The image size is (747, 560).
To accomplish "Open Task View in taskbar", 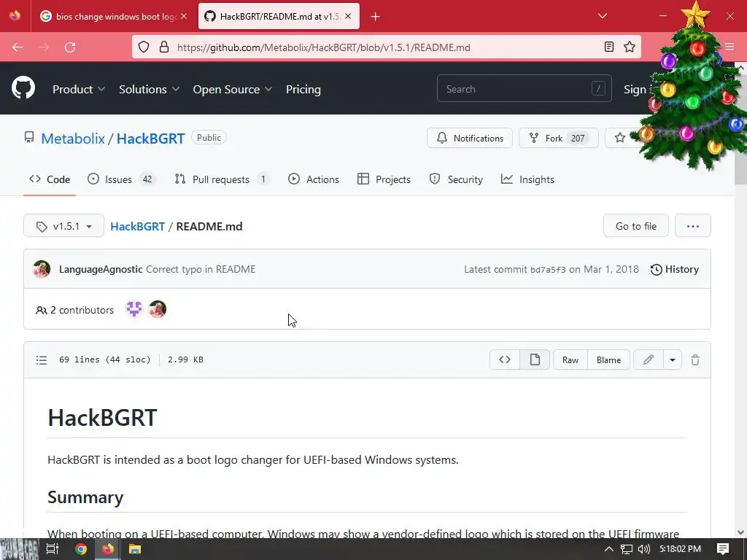I will 53,549.
